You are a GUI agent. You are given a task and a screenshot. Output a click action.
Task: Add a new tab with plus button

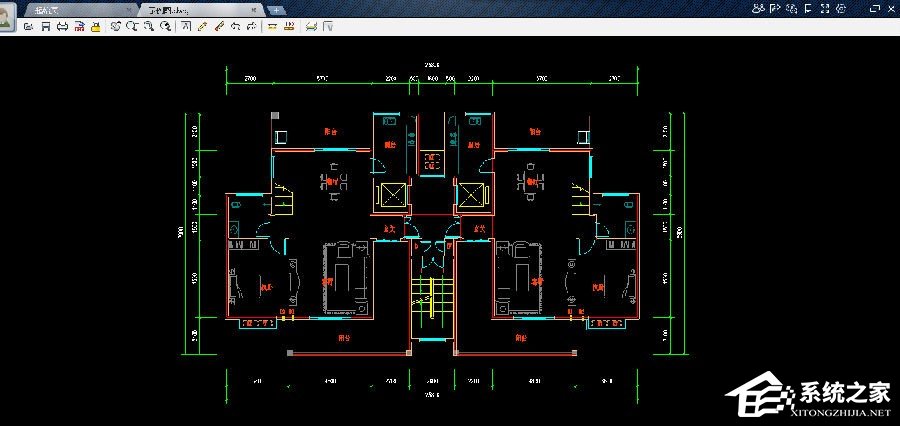277,10
